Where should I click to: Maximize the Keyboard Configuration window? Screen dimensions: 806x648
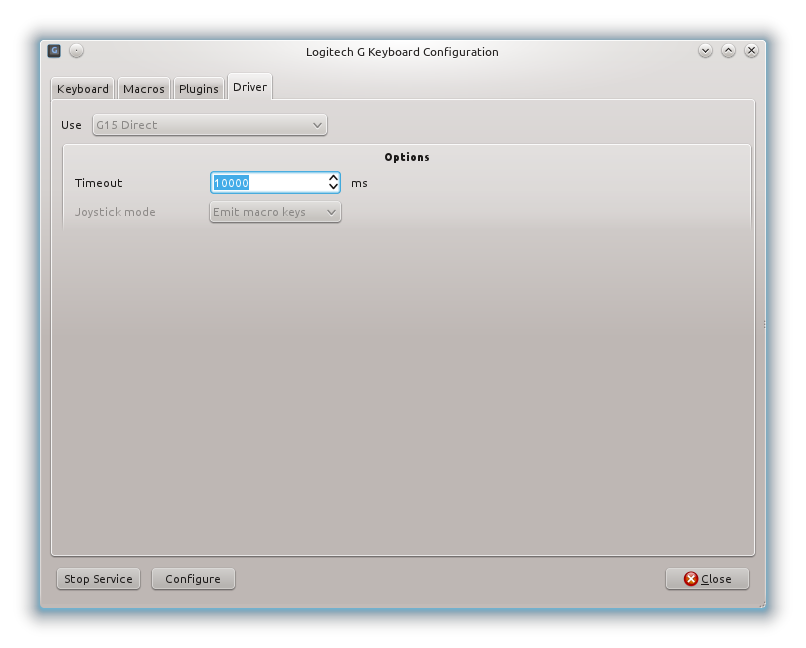pos(728,50)
